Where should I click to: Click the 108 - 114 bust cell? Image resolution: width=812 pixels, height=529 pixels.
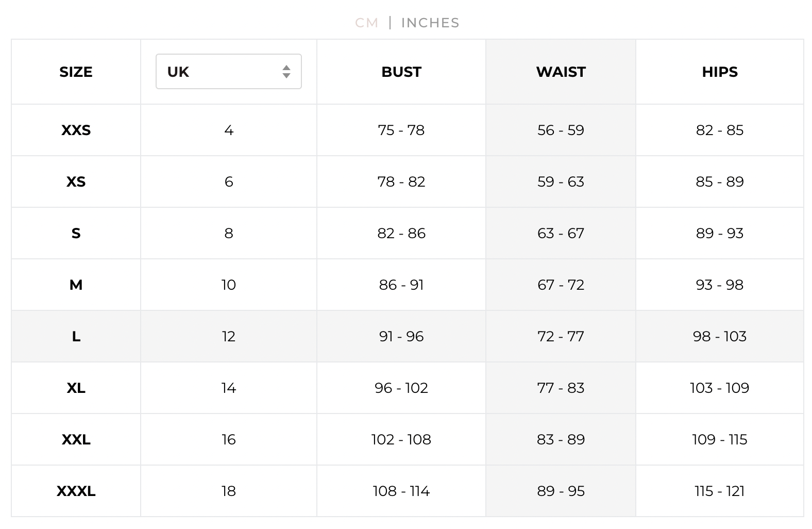tap(401, 491)
